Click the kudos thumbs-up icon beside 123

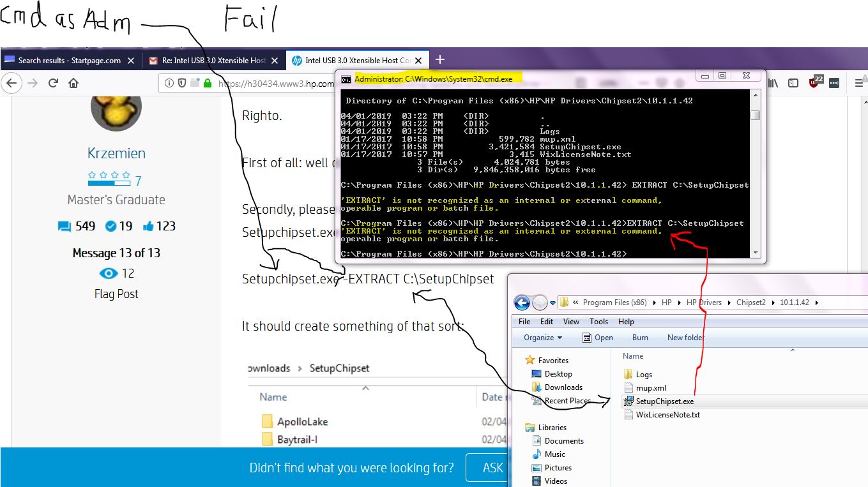(149, 226)
